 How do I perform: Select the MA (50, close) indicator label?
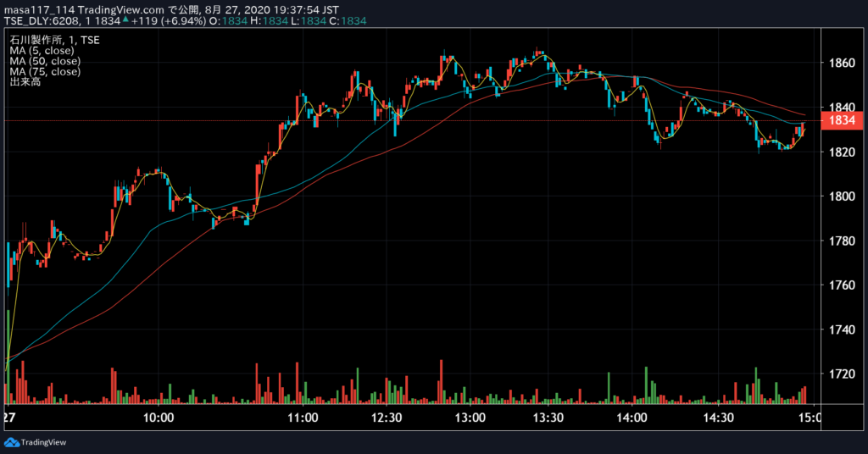click(x=45, y=61)
